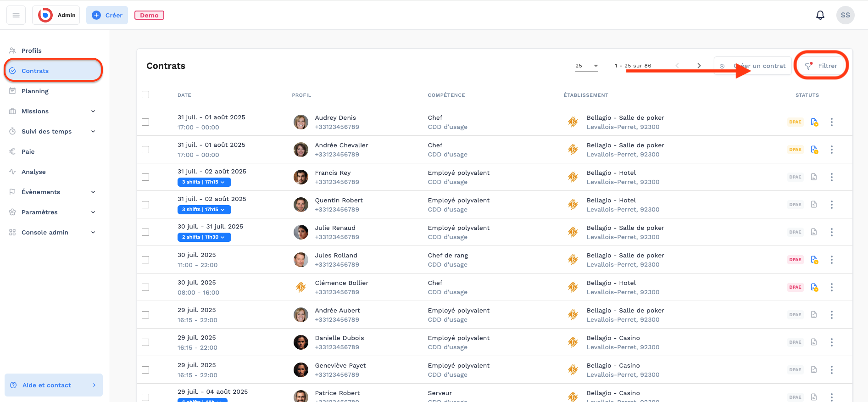868x402 pixels.
Task: Open Aide et contact panel
Action: point(54,385)
